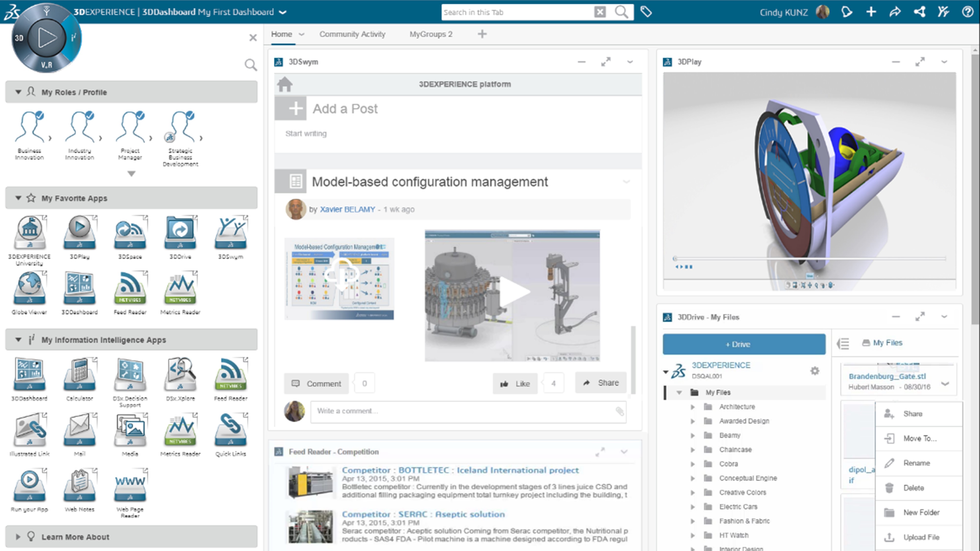Viewport: 980px width, 551px height.
Task: Open the Xavier BELAMY profile link
Action: tap(347, 209)
